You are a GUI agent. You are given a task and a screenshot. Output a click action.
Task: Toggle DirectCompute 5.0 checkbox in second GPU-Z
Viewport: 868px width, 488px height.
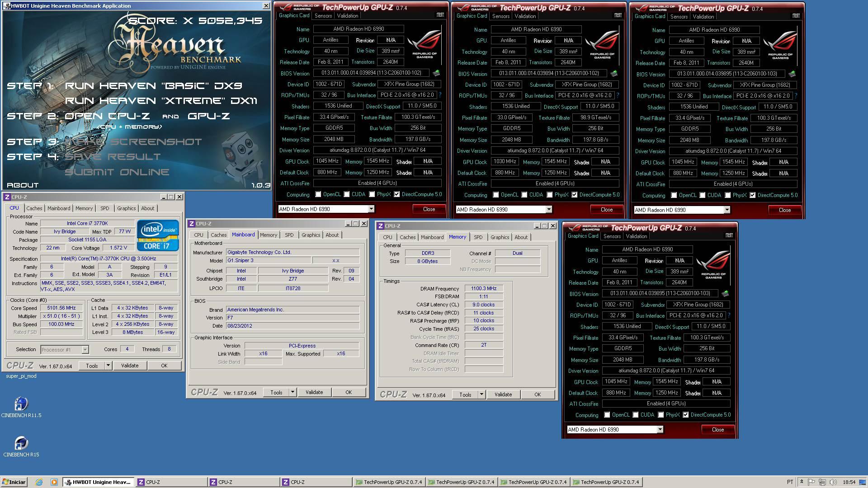pos(575,195)
